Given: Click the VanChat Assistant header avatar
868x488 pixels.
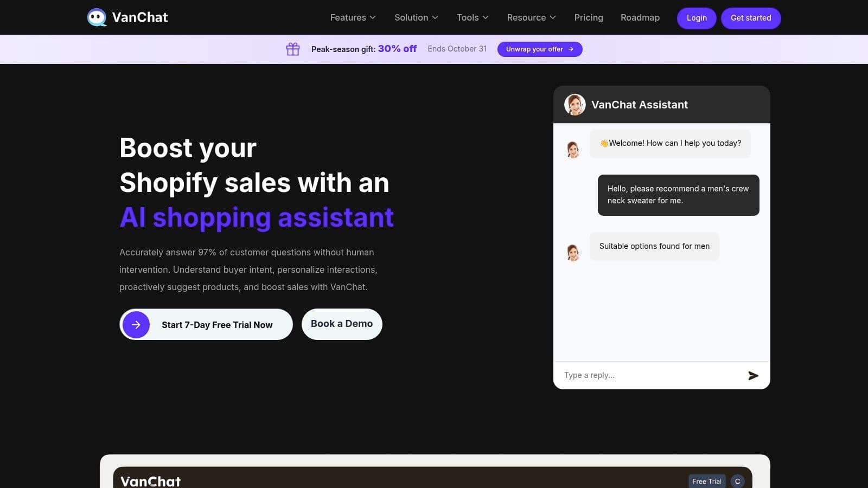Looking at the screenshot, I should click(x=575, y=105).
